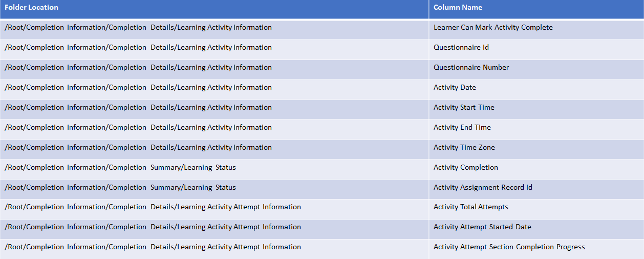
Task: Select the Learner Can Mark Activity Complete cell
Action: coord(493,28)
